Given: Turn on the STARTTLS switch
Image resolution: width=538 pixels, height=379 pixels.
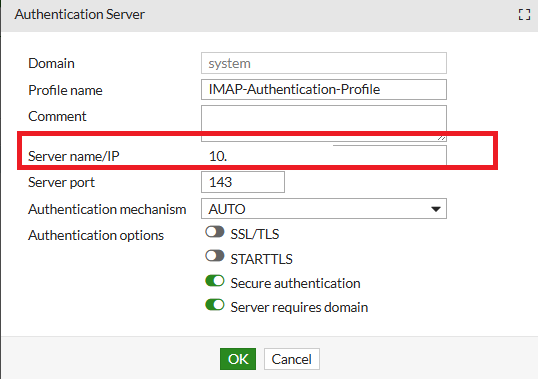Looking at the screenshot, I should coord(215,256).
